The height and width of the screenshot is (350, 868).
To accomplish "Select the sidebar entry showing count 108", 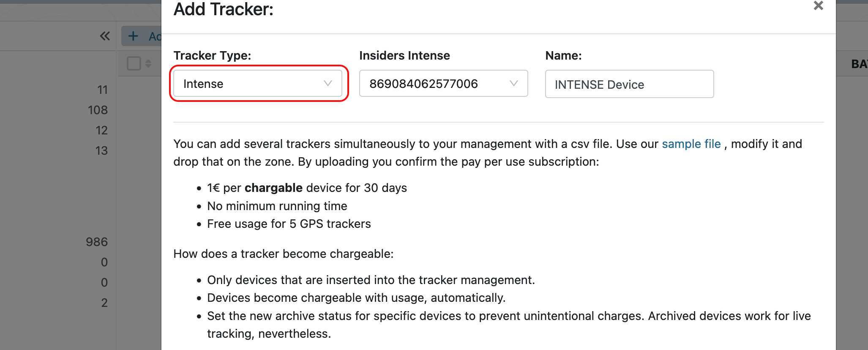I will 98,110.
